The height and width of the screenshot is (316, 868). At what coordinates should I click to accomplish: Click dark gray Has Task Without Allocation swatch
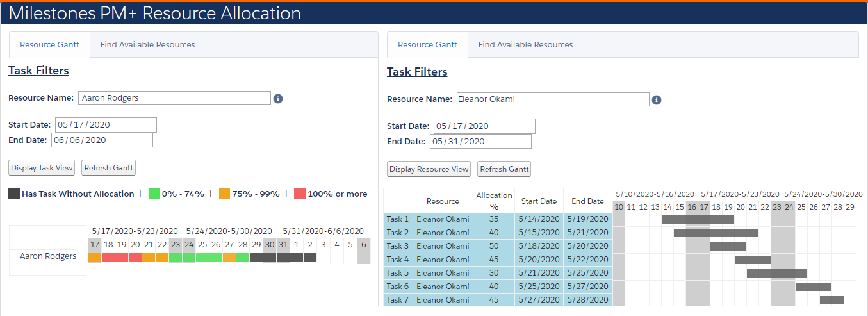pyautogui.click(x=14, y=194)
